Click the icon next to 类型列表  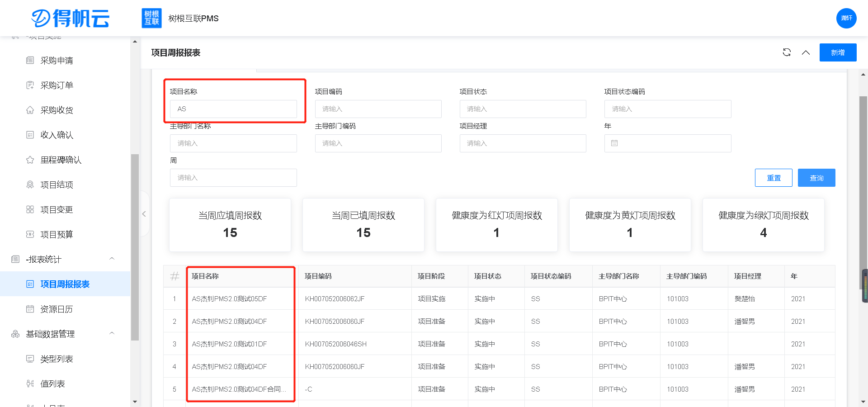tap(30, 359)
